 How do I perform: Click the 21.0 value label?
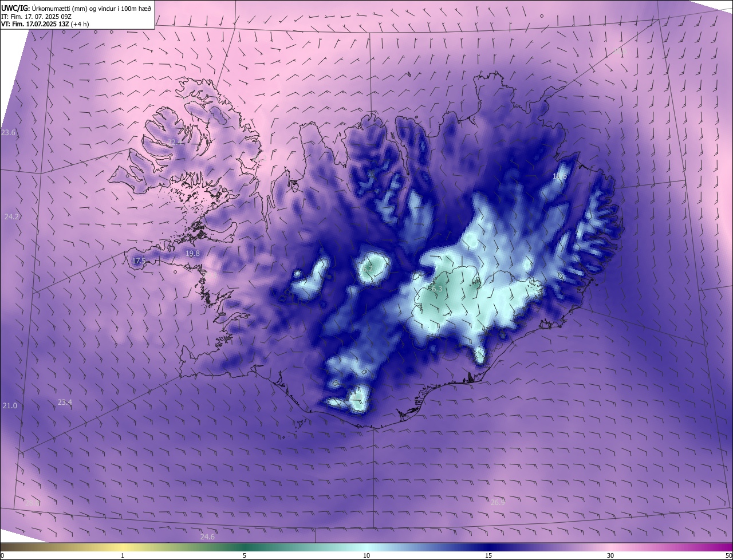pos(10,405)
